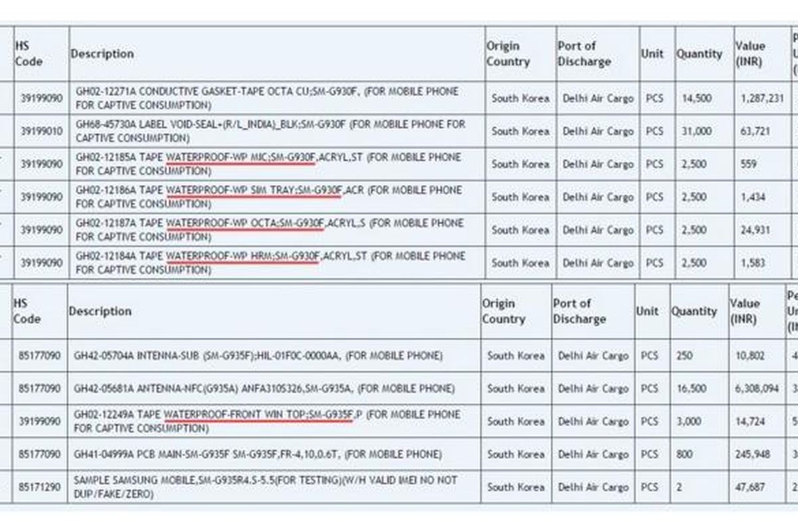Select the GH42-05704A INTENNA-SUB description
Screen dimensions: 798x532
tap(259, 356)
